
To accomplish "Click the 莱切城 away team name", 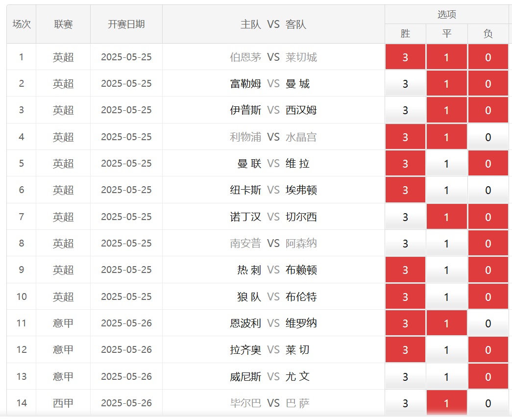I will (301, 57).
